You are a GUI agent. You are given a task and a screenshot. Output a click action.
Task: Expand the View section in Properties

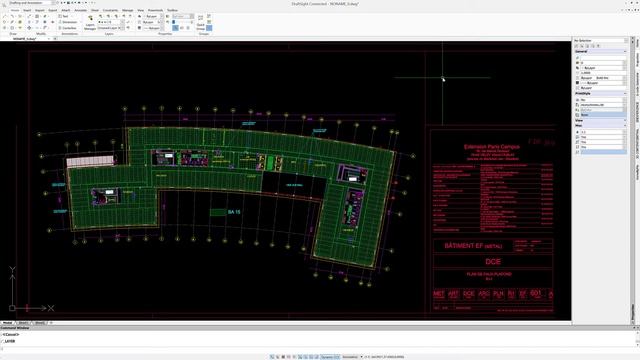(624, 120)
